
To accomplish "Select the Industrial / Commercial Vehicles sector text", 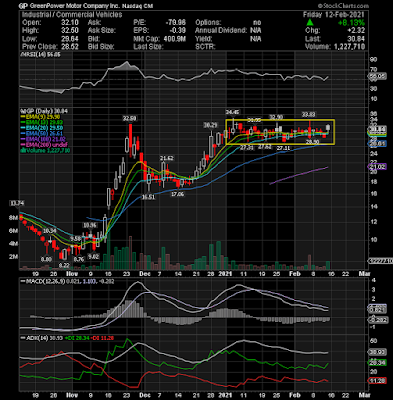I will 72,15.
